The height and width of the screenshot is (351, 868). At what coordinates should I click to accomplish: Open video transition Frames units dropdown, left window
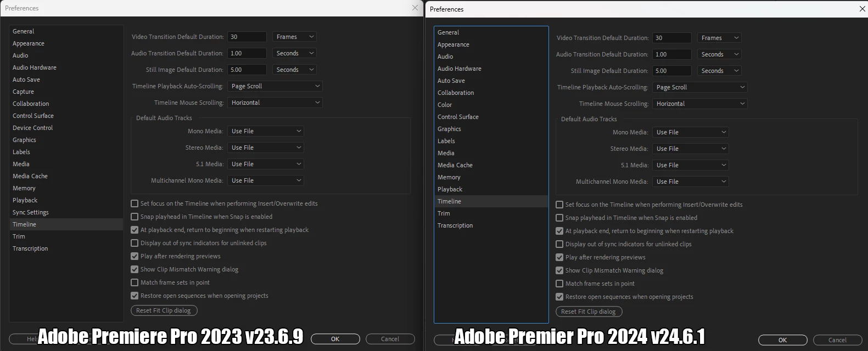tap(294, 37)
